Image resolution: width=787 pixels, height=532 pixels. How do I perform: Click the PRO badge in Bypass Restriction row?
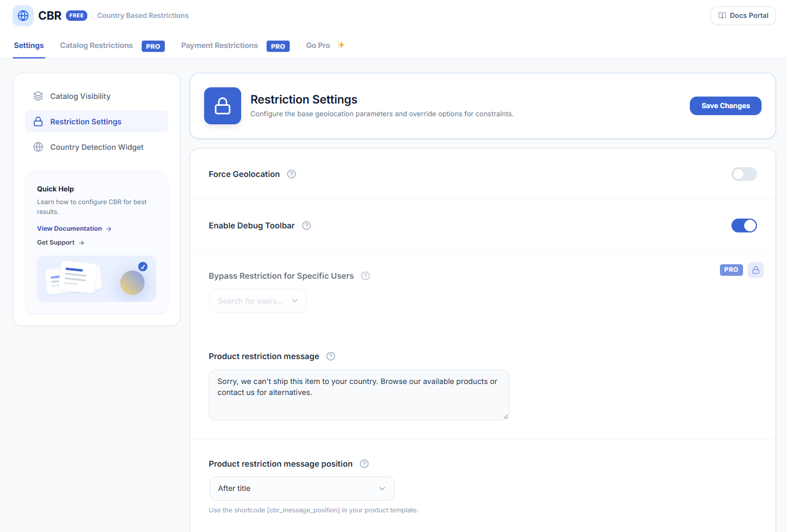(x=731, y=270)
